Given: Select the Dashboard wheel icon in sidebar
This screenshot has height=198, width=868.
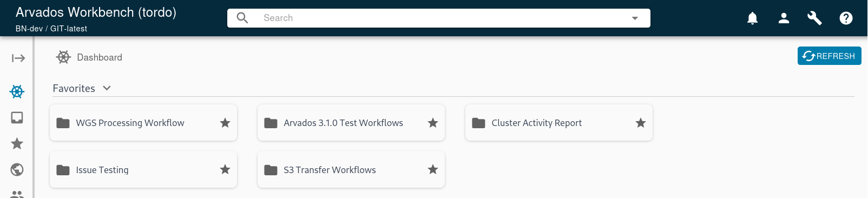Looking at the screenshot, I should (x=17, y=91).
